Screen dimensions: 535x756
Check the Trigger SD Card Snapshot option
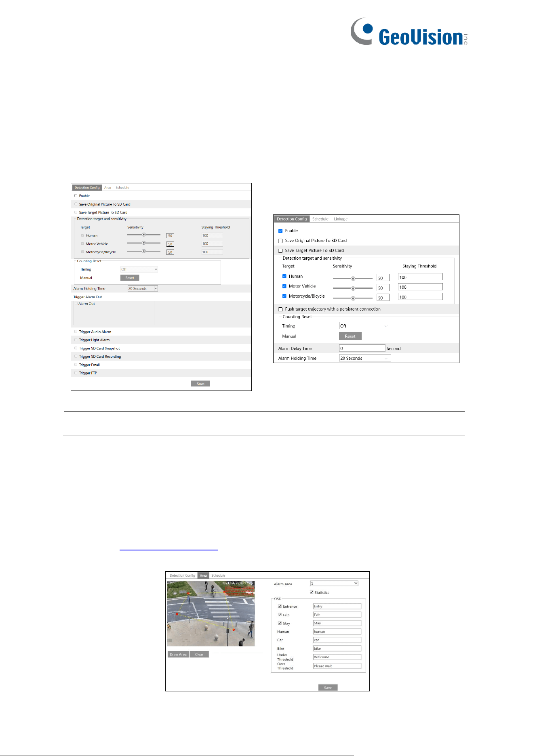click(x=76, y=348)
